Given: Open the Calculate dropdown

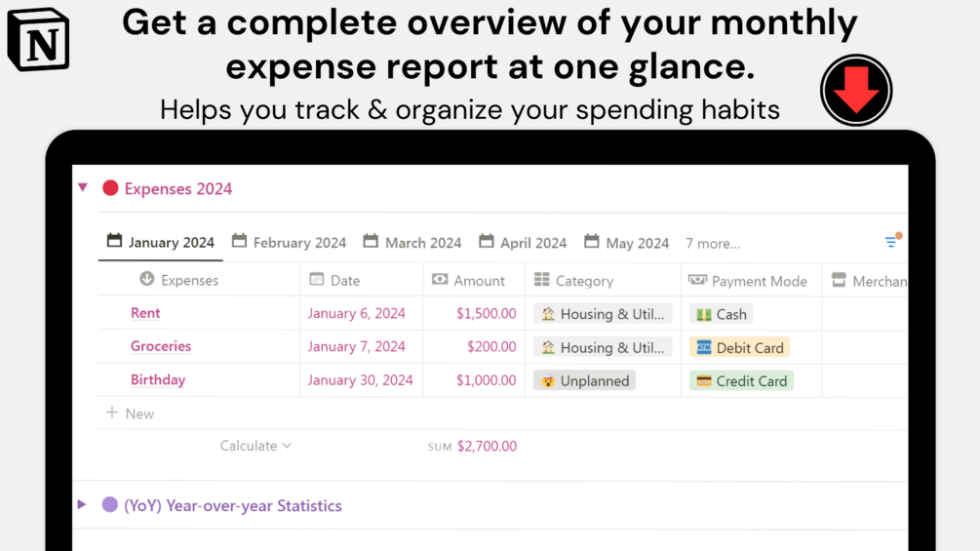Looking at the screenshot, I should point(255,446).
